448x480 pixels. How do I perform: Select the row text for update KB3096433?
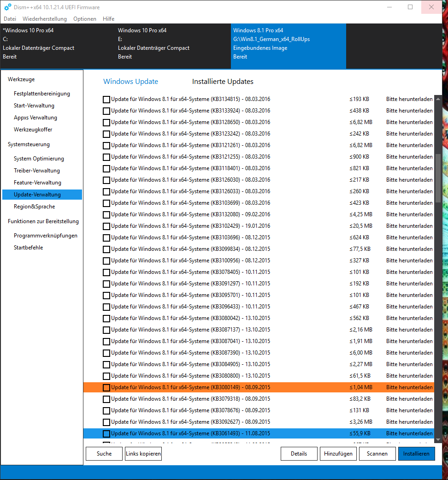[191, 307]
